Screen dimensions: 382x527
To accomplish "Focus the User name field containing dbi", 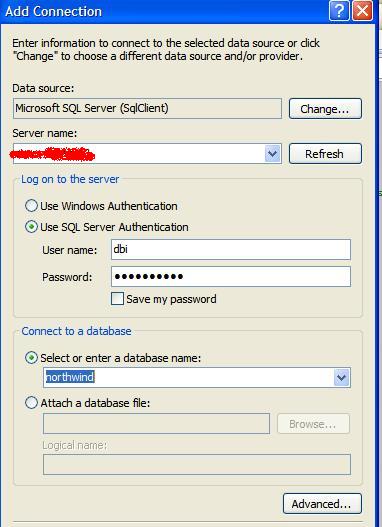I will pyautogui.click(x=231, y=249).
